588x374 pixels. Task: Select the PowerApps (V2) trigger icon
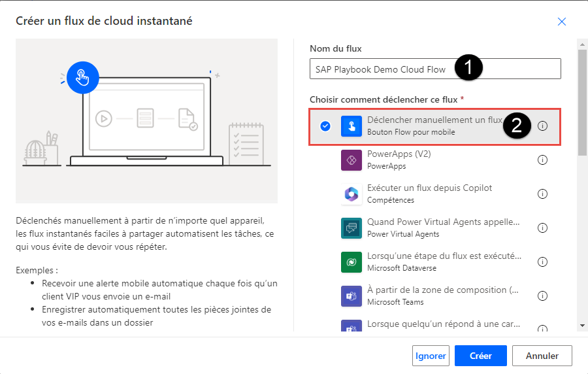tap(351, 160)
